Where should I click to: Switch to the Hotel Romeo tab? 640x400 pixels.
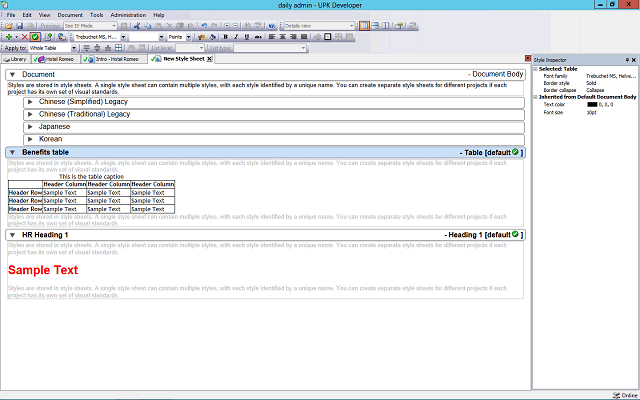click(x=58, y=59)
